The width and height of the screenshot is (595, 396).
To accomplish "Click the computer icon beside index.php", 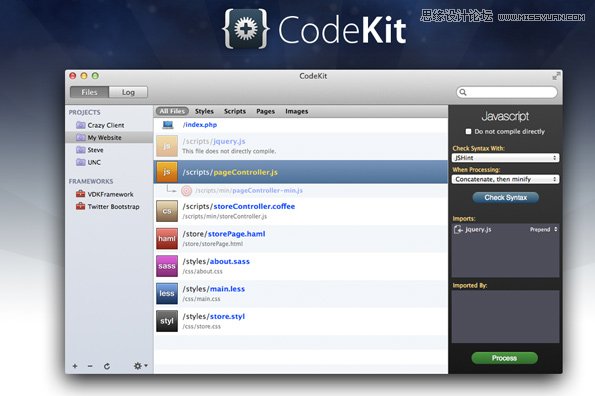I will [x=168, y=125].
